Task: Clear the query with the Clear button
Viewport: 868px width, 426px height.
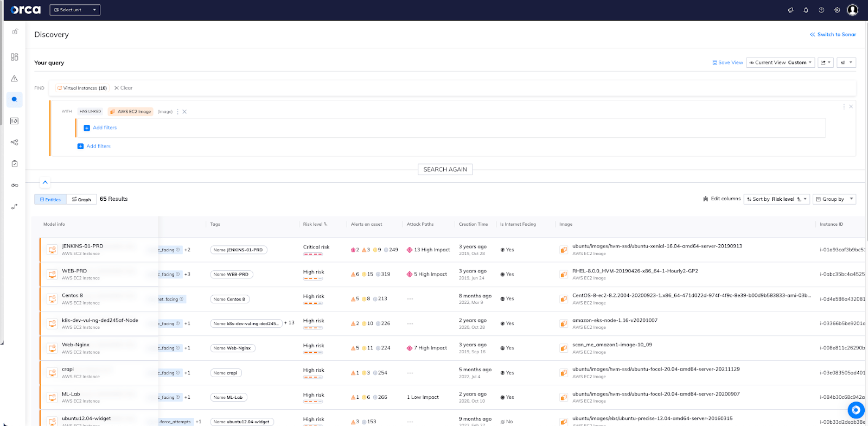Action: pos(123,88)
